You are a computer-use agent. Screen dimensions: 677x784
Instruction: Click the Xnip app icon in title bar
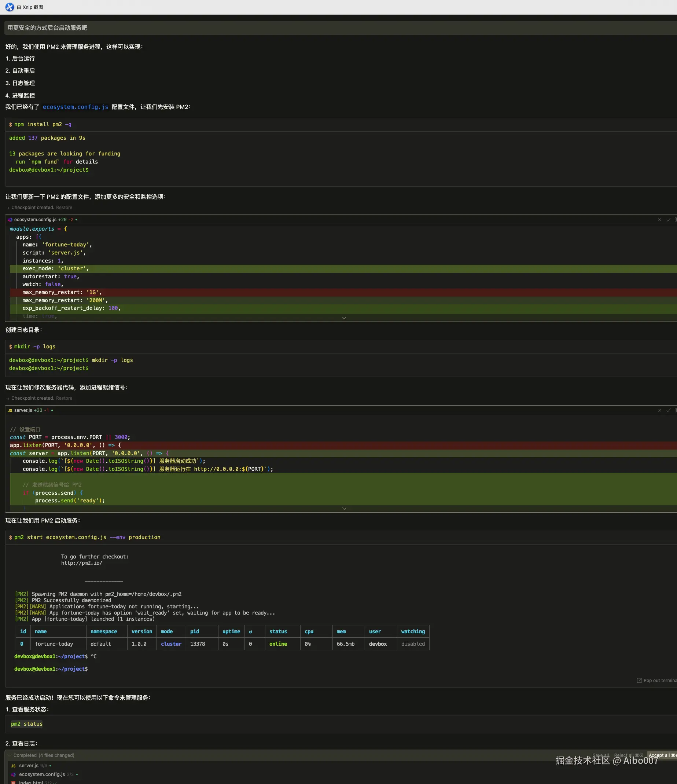pos(10,7)
